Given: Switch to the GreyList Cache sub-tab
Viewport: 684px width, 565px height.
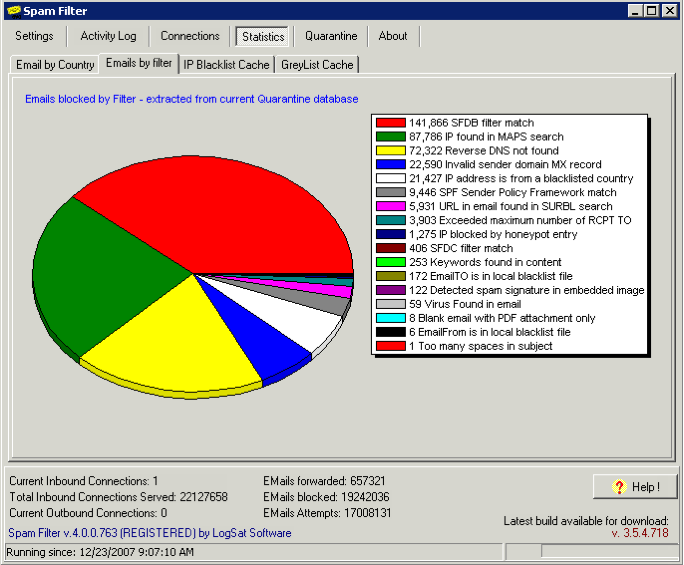Looking at the screenshot, I should point(317,65).
